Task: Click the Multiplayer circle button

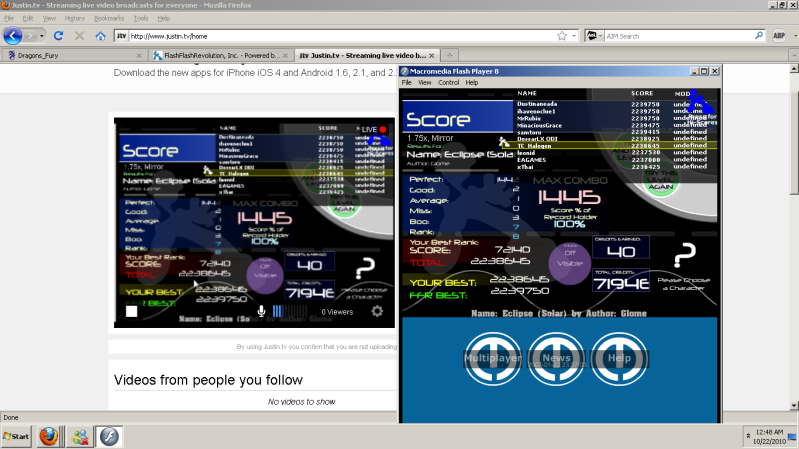Action: coord(491,357)
